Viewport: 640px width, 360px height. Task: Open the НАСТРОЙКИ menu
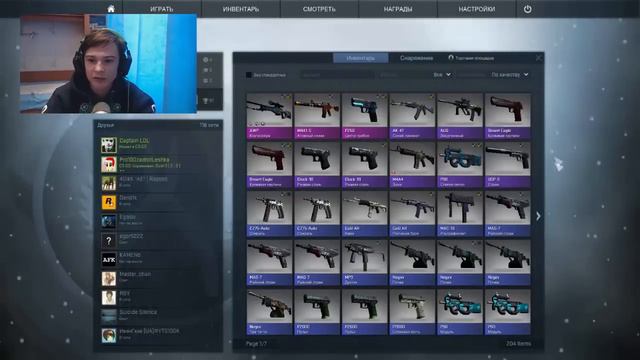[x=476, y=9]
